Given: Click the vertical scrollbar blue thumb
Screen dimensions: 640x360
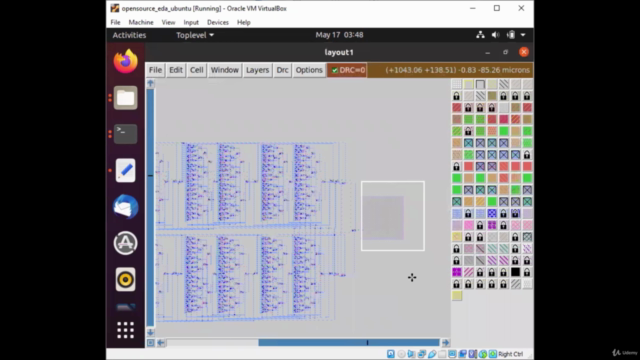Looking at the screenshot, I should point(150,207).
